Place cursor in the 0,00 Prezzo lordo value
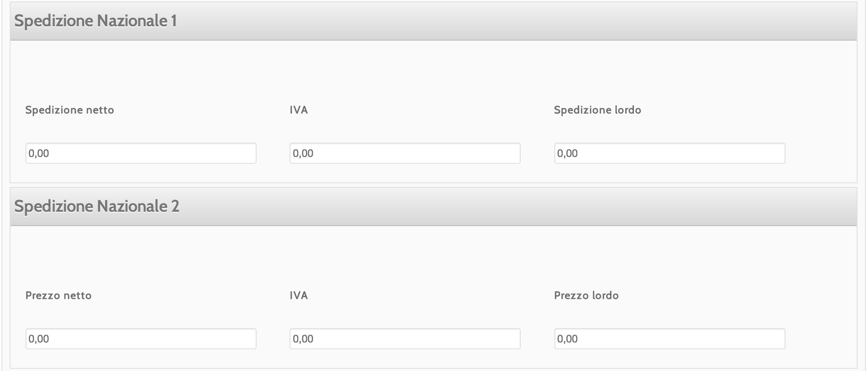Viewport: 868px width, 371px height. point(567,339)
